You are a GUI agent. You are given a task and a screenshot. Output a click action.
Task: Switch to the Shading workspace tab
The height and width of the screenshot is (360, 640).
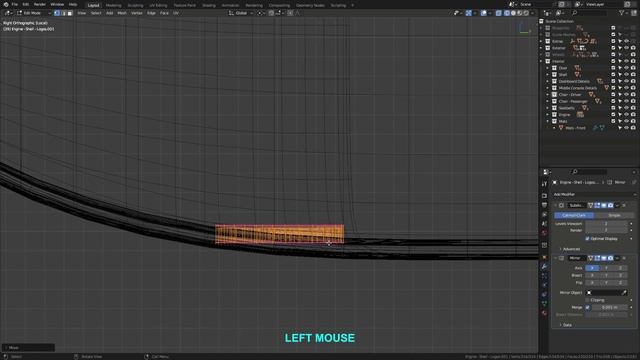click(x=209, y=5)
